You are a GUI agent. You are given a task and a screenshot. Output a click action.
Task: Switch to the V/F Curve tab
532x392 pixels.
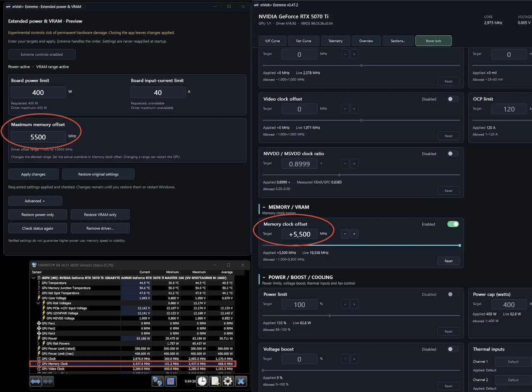point(273,41)
